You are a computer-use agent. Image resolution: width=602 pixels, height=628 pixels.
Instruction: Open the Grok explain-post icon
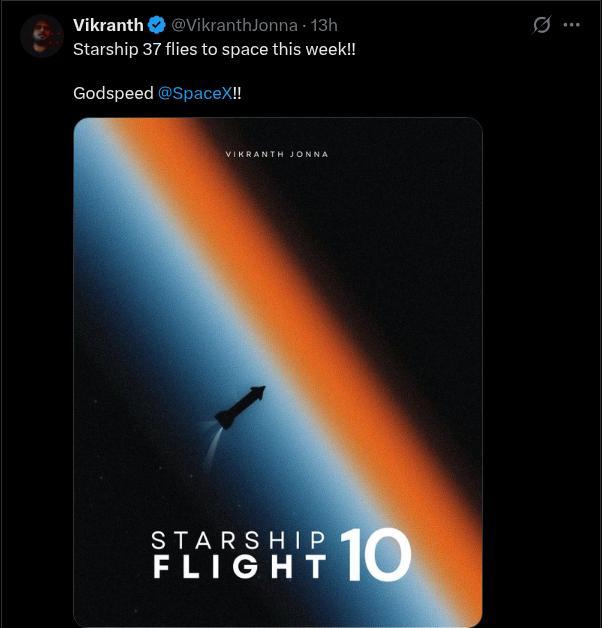542,25
